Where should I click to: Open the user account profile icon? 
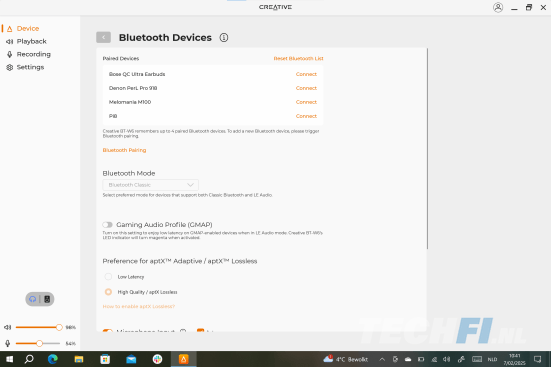coord(498,7)
